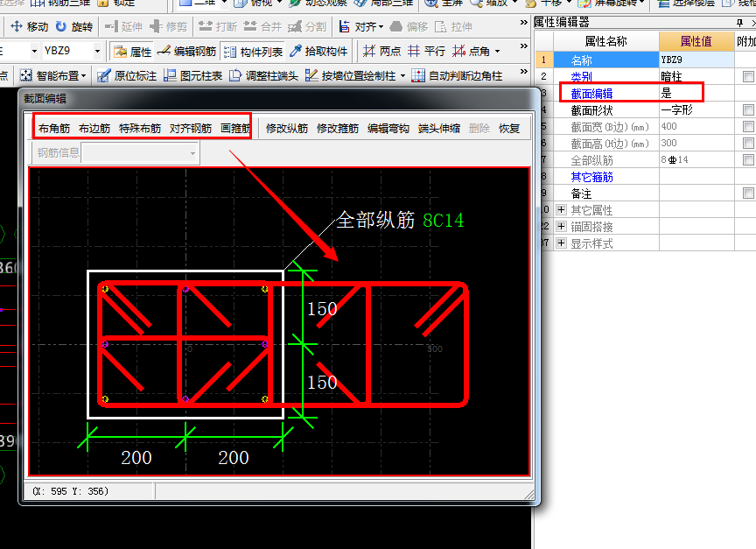Screen dimensions: 756x549
Task: Select the 旋转 (rotate) tool
Action: point(73,26)
